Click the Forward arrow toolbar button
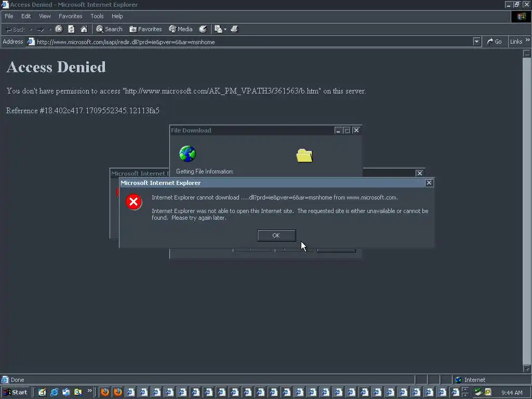The image size is (532, 399). (41, 30)
